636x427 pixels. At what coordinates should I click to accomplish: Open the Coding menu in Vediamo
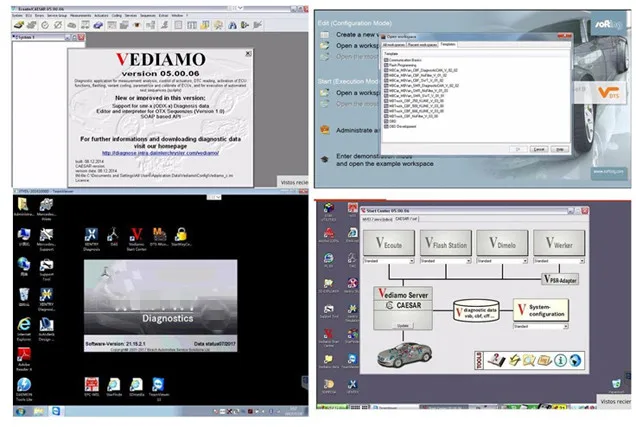click(x=116, y=15)
